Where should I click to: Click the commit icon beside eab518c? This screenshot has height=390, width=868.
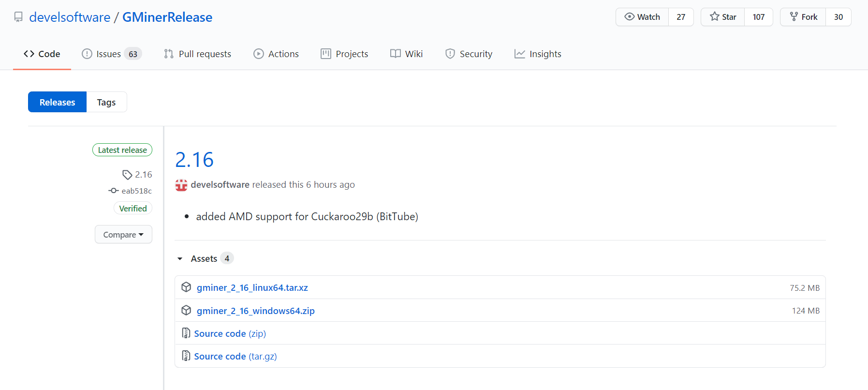point(114,191)
